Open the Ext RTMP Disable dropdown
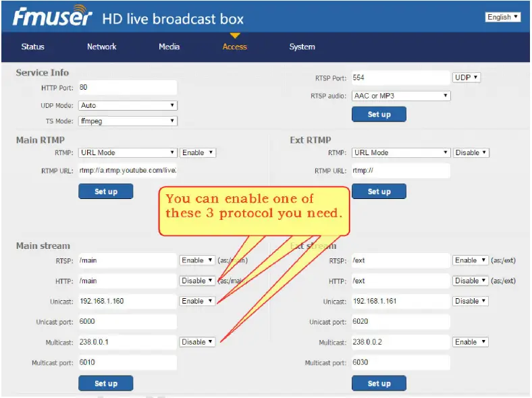 tap(471, 152)
